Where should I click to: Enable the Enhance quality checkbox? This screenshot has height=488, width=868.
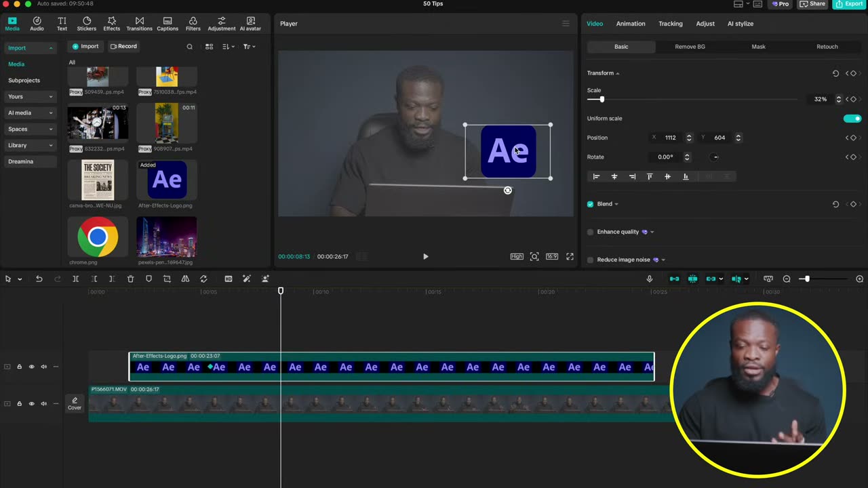coord(590,232)
